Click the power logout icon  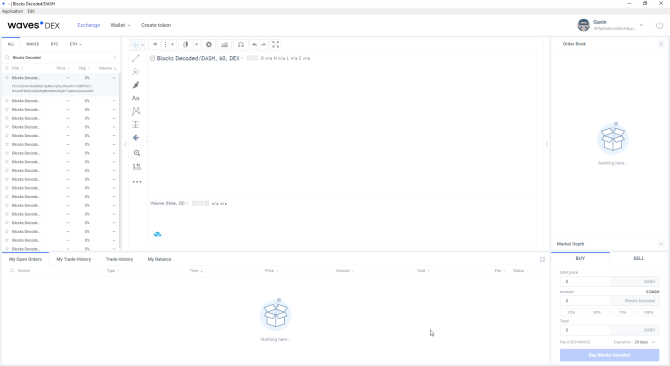click(659, 25)
